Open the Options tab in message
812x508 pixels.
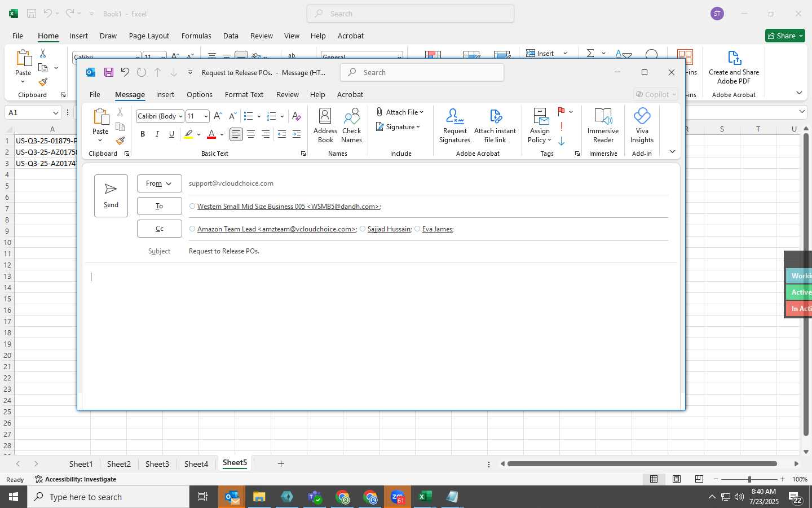(x=200, y=94)
